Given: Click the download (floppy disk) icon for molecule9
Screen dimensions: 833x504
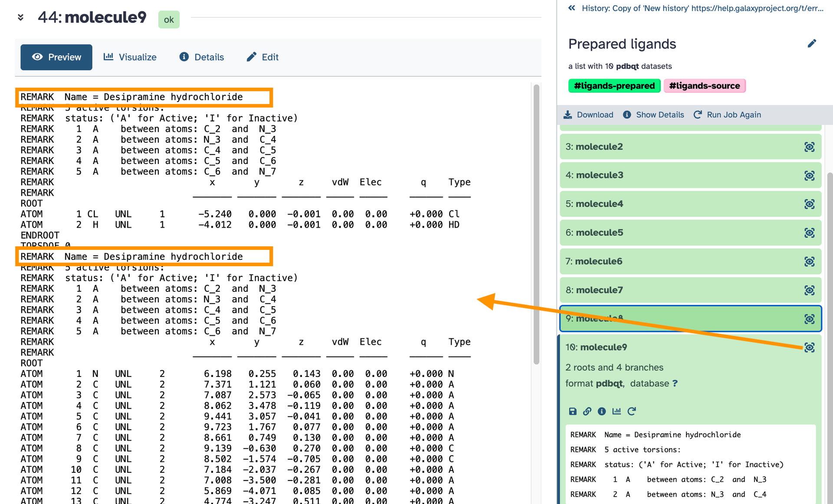Looking at the screenshot, I should coord(573,411).
